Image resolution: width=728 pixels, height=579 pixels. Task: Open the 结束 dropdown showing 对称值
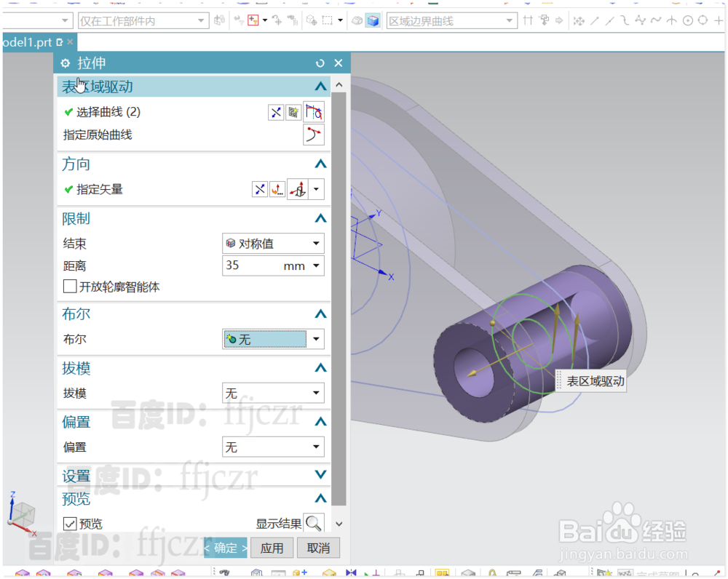click(273, 243)
